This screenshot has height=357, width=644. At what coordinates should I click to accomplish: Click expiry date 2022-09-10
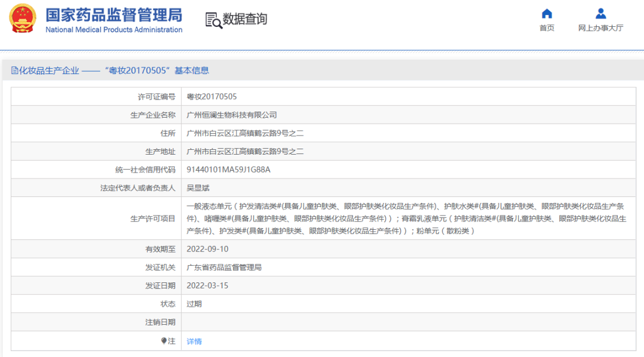tap(208, 249)
